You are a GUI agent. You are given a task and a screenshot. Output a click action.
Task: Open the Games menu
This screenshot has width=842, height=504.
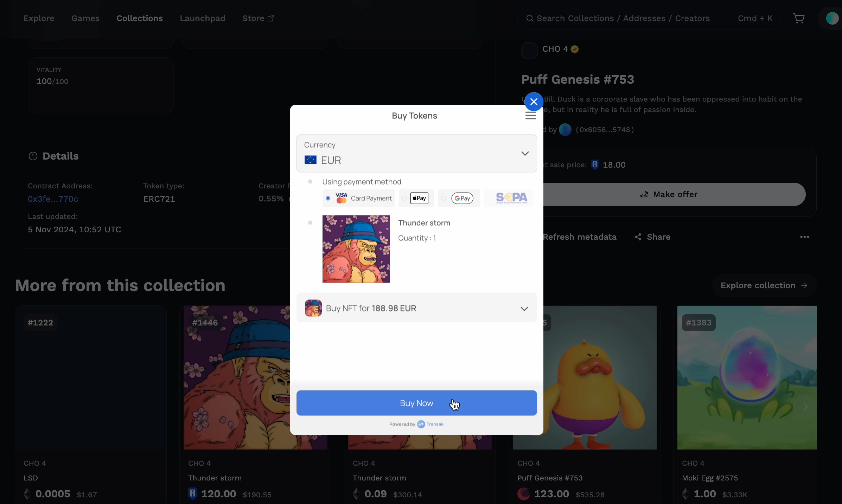(x=85, y=18)
